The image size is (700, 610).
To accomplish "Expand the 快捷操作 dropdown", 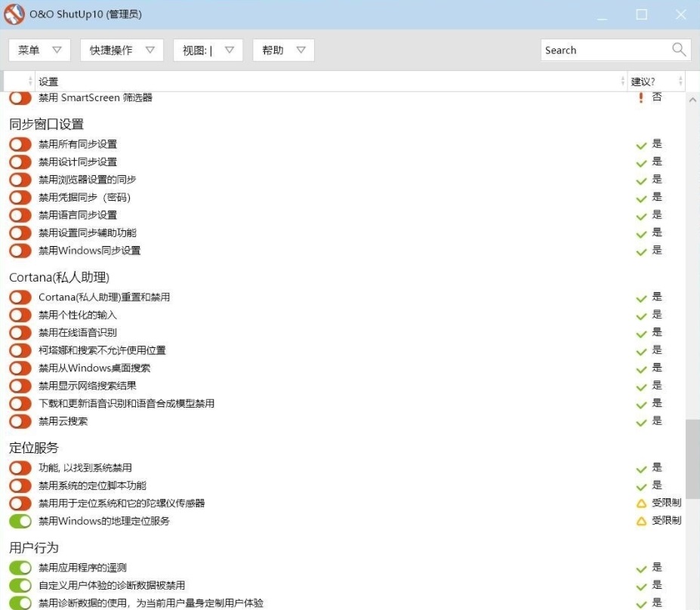I will pos(122,50).
